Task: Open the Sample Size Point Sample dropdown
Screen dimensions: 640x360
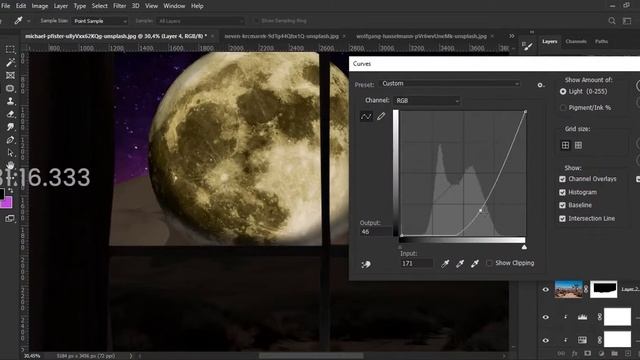Action: (x=100, y=21)
